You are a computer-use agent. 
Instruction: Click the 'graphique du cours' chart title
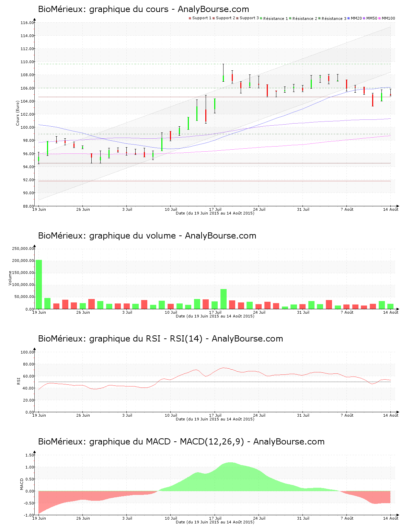coord(144,9)
